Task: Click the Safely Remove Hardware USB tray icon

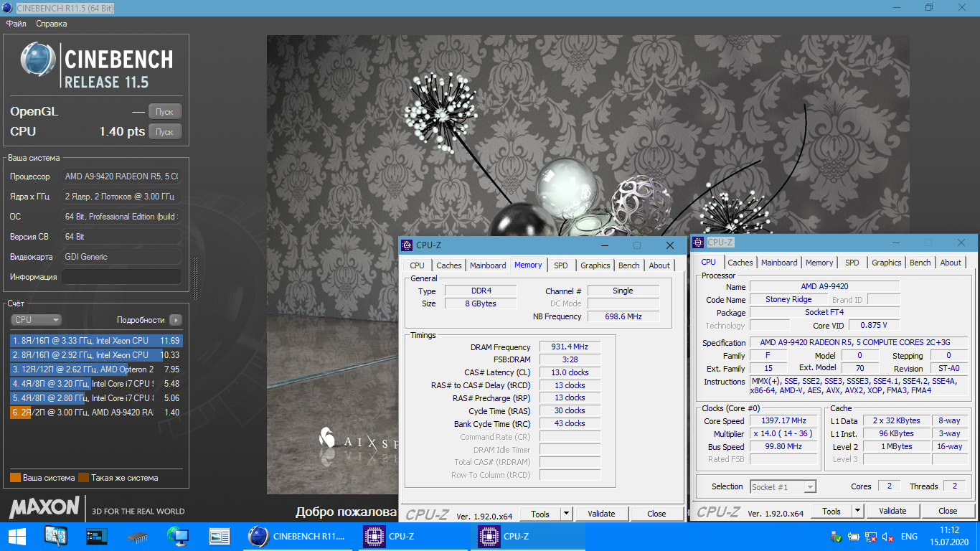Action: click(x=836, y=537)
